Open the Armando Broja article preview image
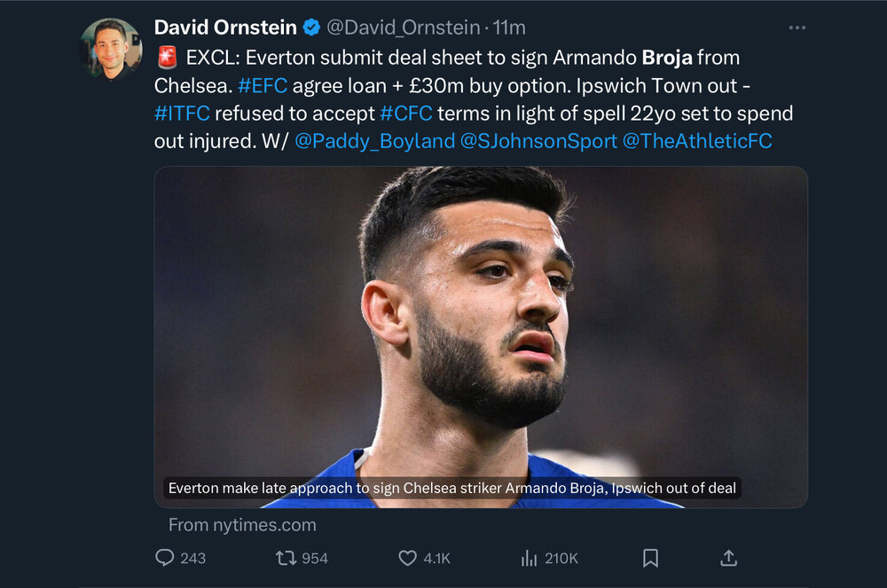The width and height of the screenshot is (887, 588). tap(481, 337)
